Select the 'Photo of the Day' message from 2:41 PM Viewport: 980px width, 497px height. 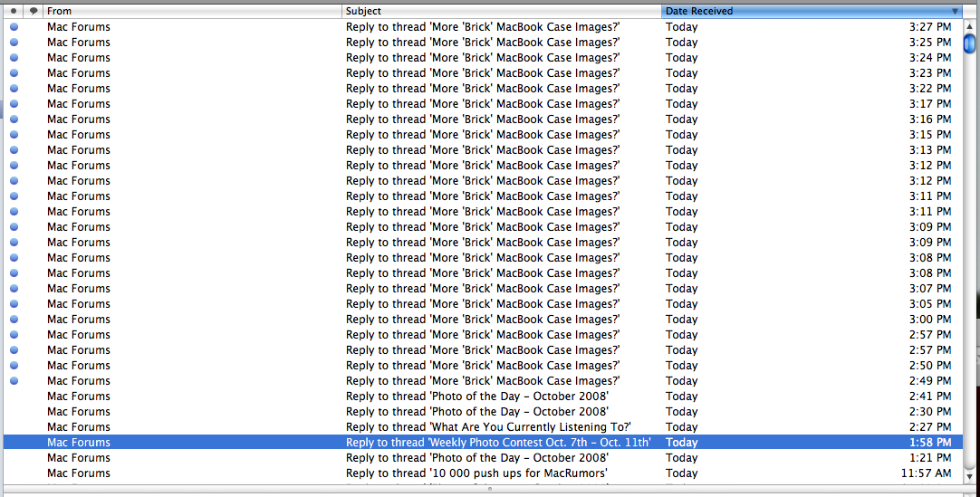[x=477, y=397]
